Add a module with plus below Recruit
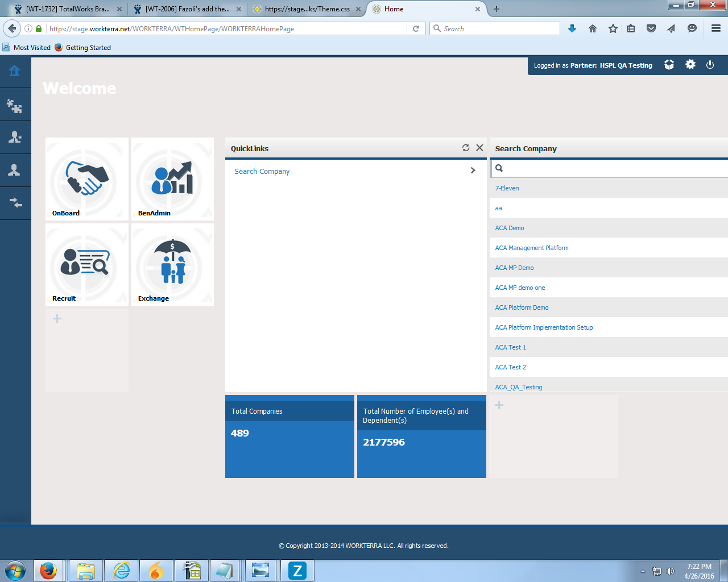The height and width of the screenshot is (582, 728). [57, 318]
